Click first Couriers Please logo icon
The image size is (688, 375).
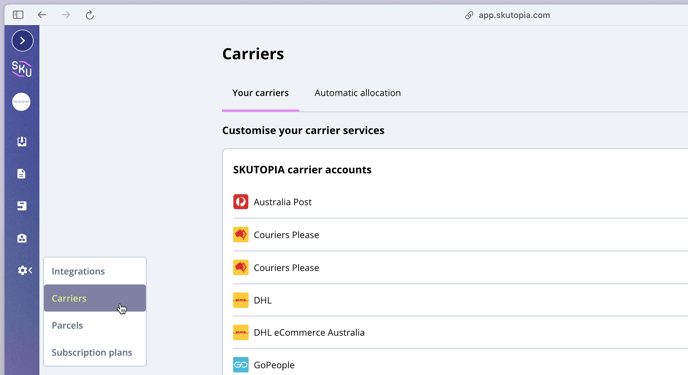(240, 235)
